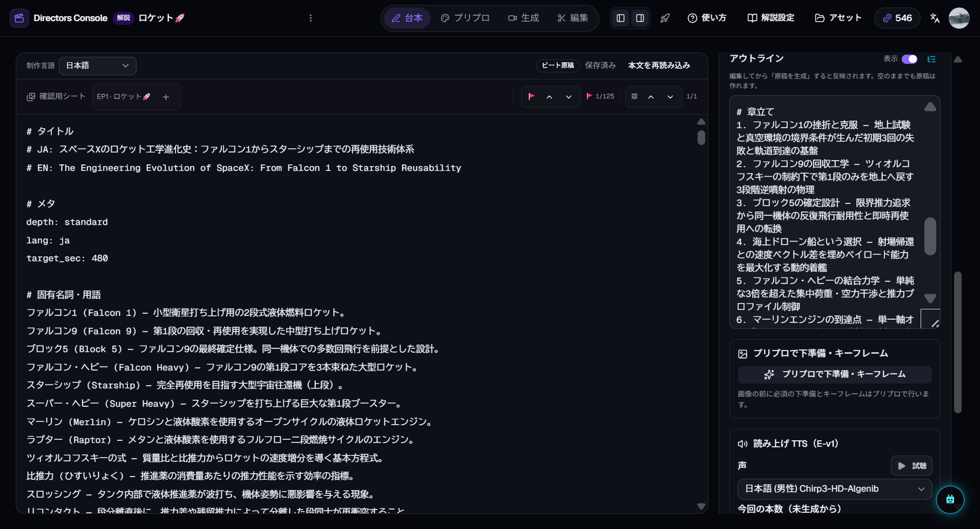Viewport: 980px width, 529px height.
Task: Click the 546 credits counter
Action: [897, 18]
